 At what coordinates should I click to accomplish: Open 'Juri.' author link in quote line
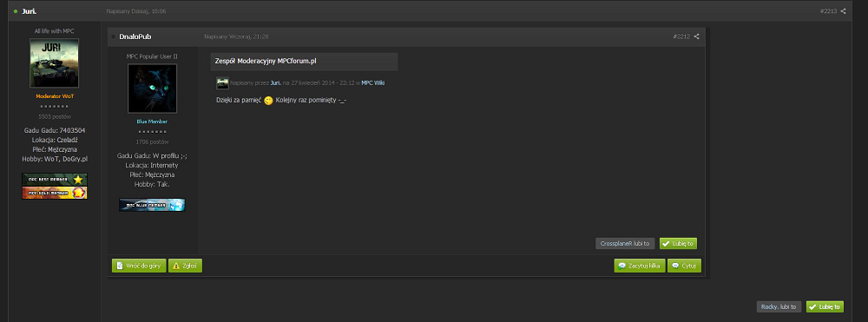276,83
